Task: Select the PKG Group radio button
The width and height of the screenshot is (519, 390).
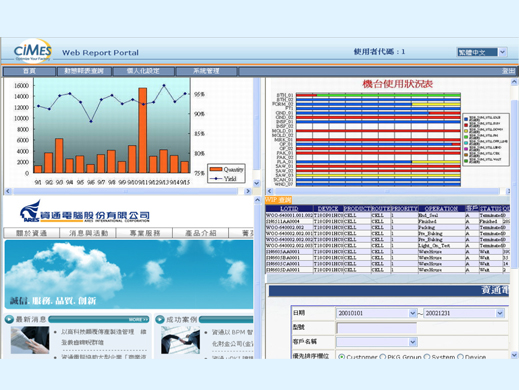Action: [x=382, y=357]
